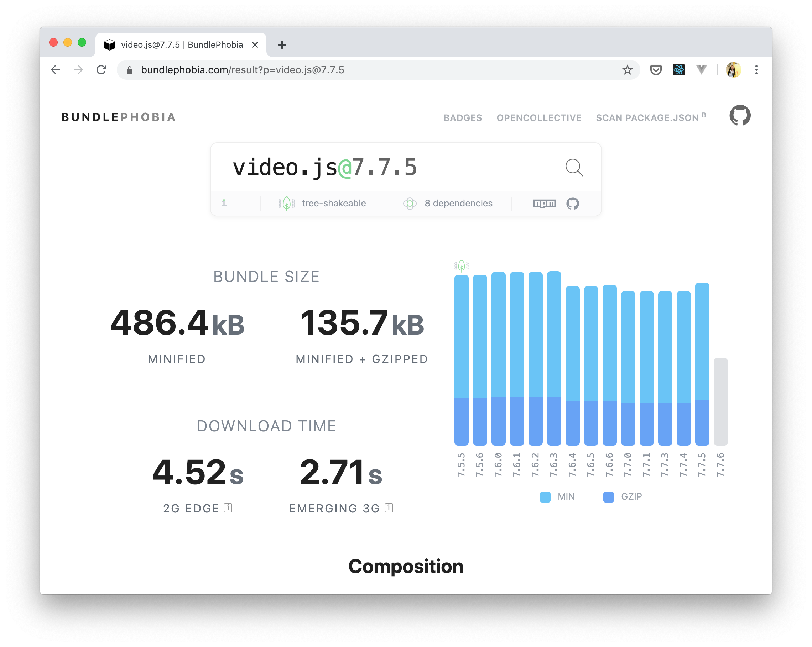Click the browser forward arrow
This screenshot has width=812, height=647.
click(78, 70)
